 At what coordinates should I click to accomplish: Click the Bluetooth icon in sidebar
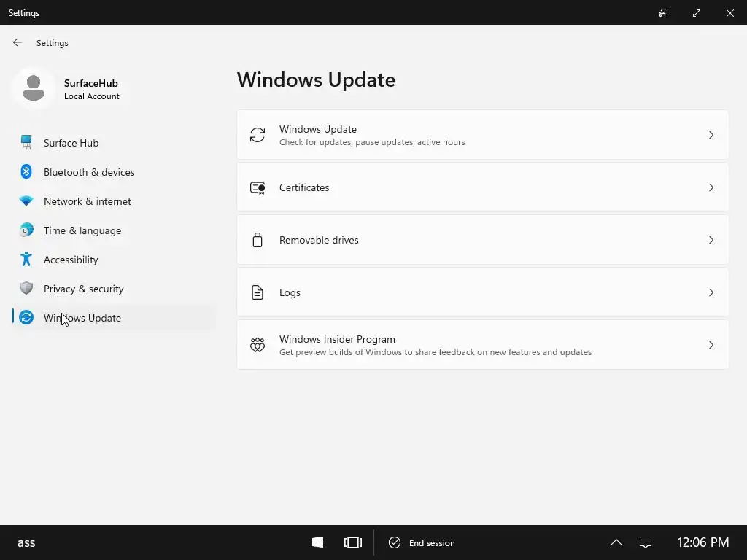26,171
